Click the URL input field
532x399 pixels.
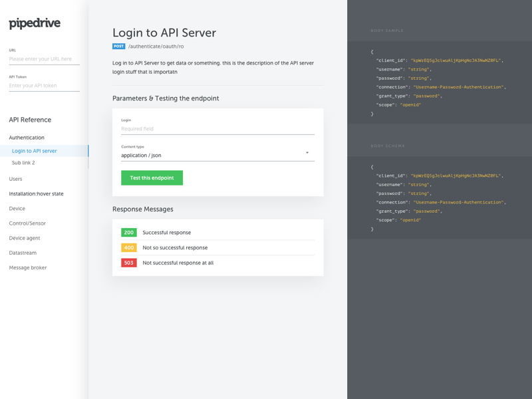pyautogui.click(x=44, y=59)
